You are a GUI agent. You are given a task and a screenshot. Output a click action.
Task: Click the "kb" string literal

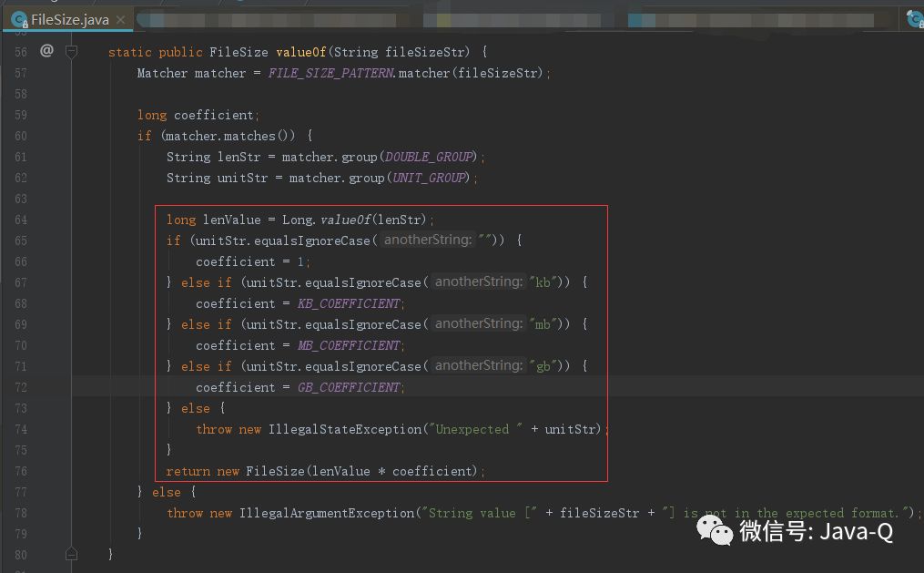[543, 282]
